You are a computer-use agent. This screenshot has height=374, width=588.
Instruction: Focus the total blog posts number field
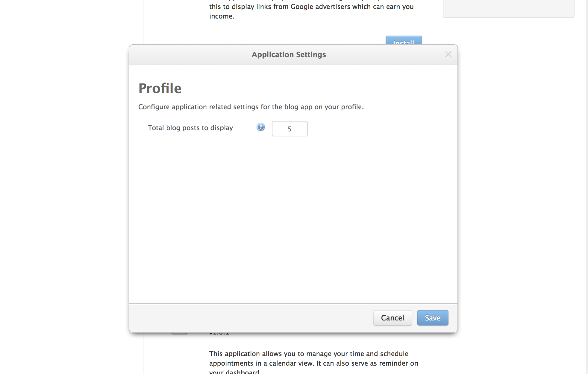(290, 129)
